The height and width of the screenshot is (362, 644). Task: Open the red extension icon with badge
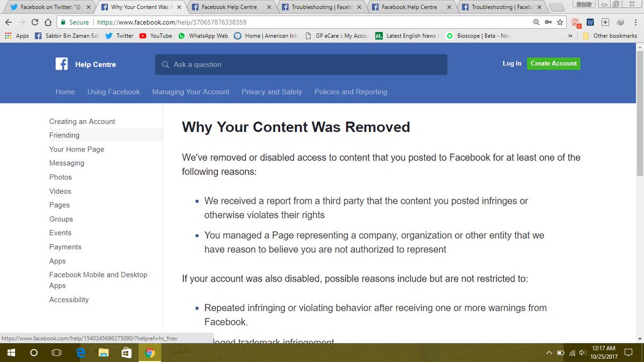(x=576, y=23)
